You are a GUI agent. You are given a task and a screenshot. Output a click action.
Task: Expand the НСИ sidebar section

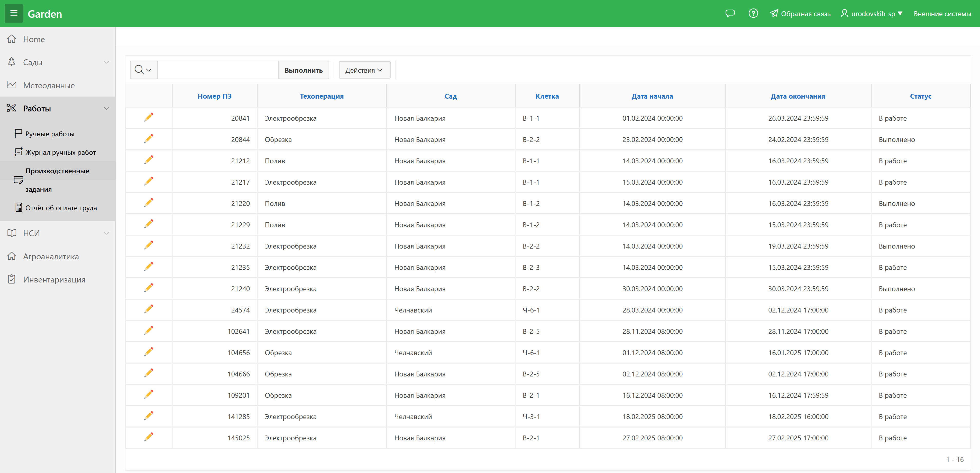[x=106, y=233]
